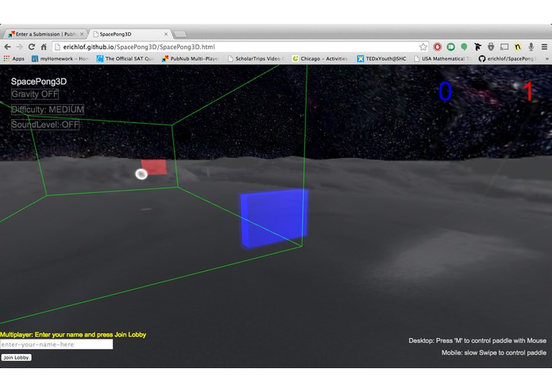Screen dimensions: 552x392
Task: Click the red opponent paddle
Action: tap(154, 167)
